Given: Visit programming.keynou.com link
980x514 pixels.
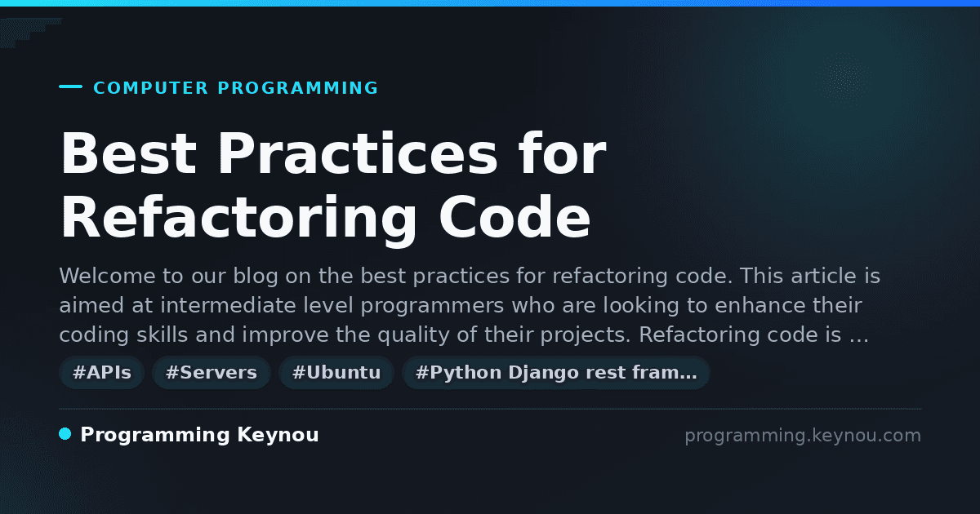Looking at the screenshot, I should (803, 436).
